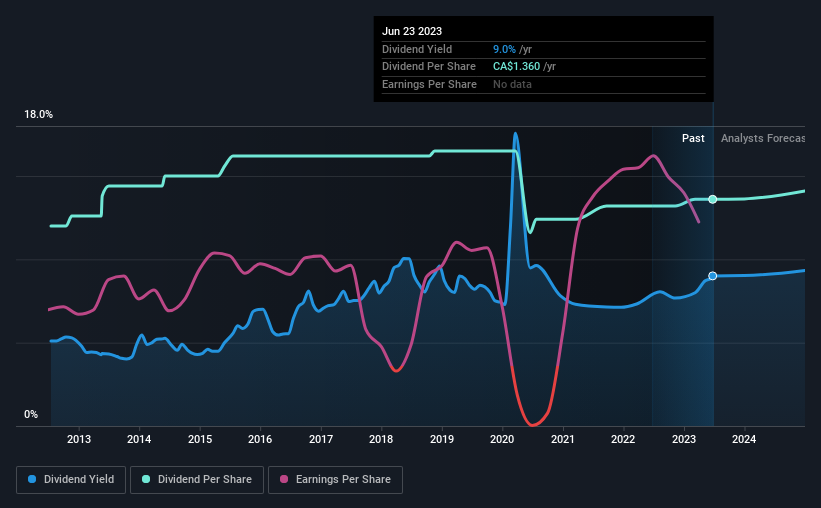
Task: Select the 2020 year axis label
Action: tap(502, 439)
